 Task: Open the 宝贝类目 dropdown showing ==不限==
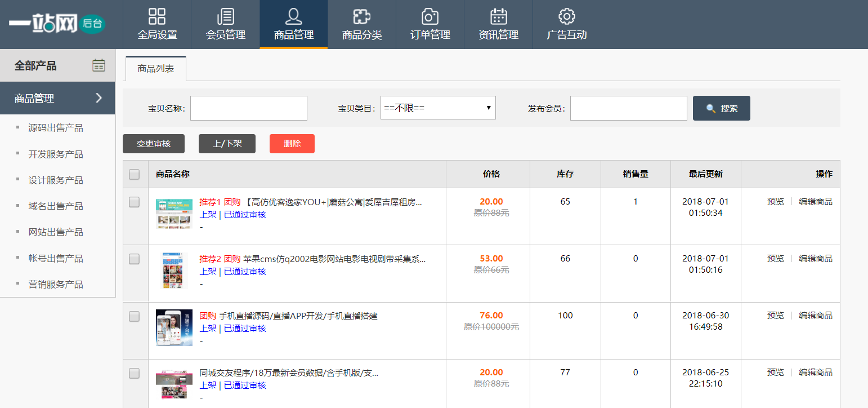438,108
